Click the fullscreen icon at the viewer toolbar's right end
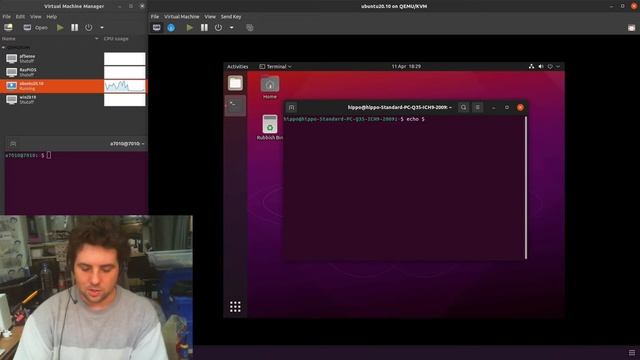This screenshot has height=360, width=640. [631, 28]
